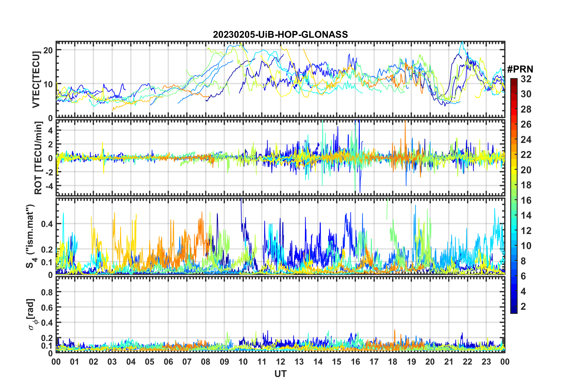Select the VTEC[TECU] y-axis label
Viewport: 561px width, 392px height.
(x=36, y=80)
